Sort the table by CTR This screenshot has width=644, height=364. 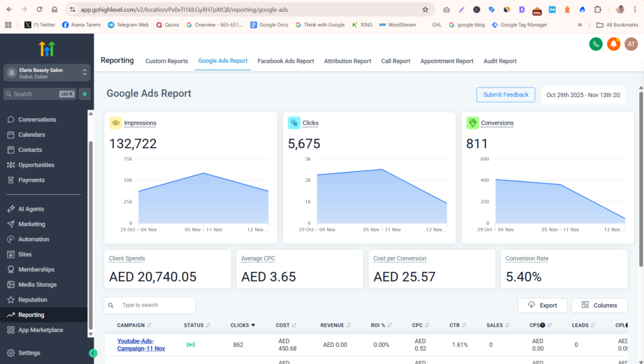tap(458, 326)
